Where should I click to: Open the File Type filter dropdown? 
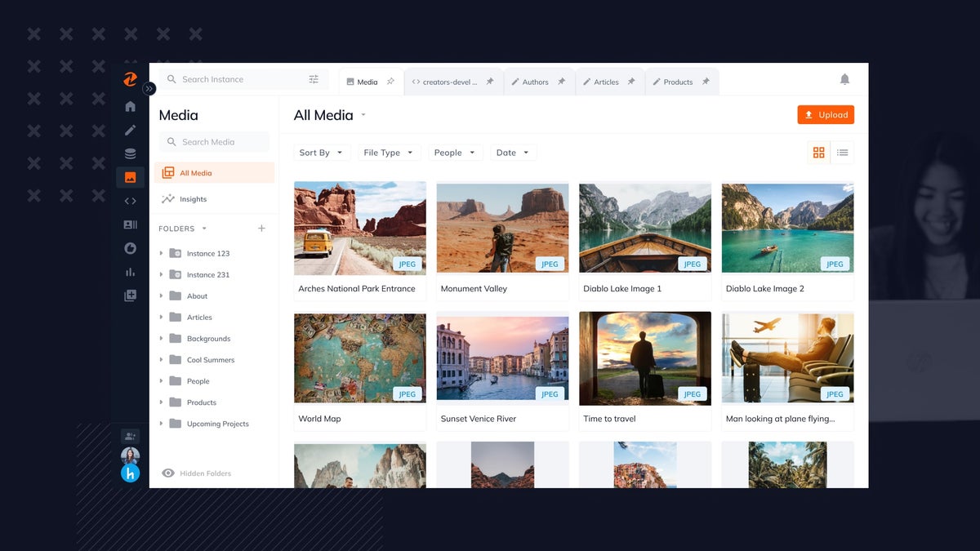(388, 152)
